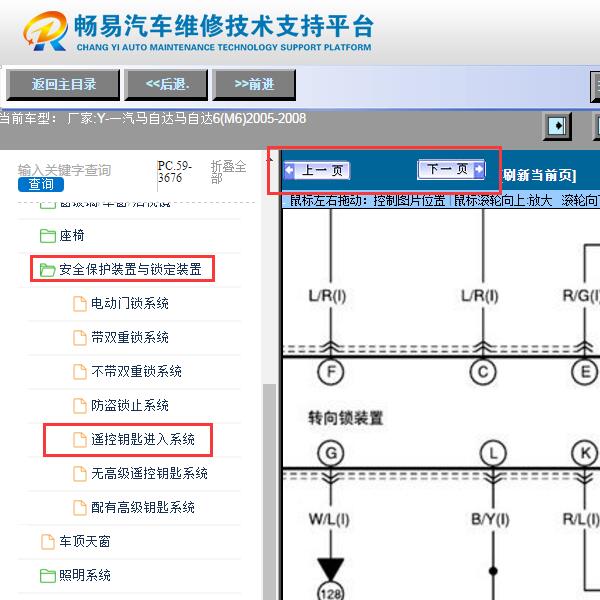The image size is (600, 600).
Task: Click the 转向锁装置 label in the diagram
Action: tap(346, 418)
